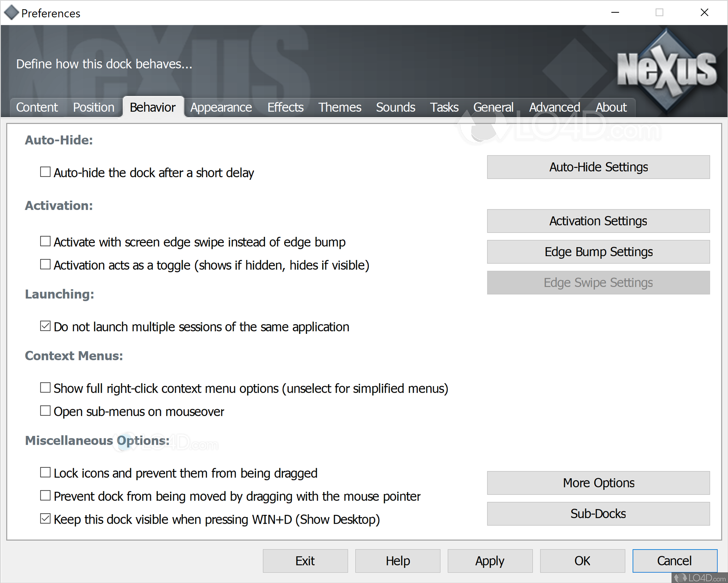The height and width of the screenshot is (583, 728).
Task: Open the Auto-Hide Settings
Action: (x=598, y=167)
